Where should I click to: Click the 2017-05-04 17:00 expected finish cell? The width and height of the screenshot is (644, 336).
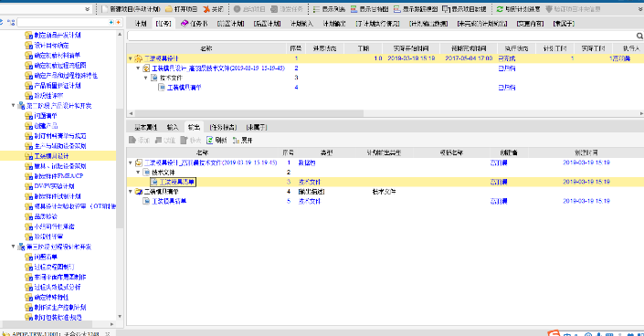(x=469, y=58)
